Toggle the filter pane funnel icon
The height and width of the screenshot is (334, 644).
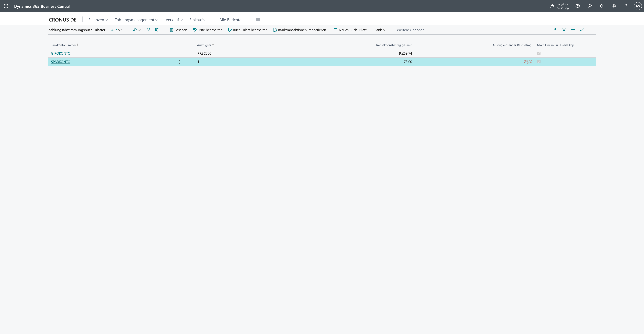pos(564,30)
